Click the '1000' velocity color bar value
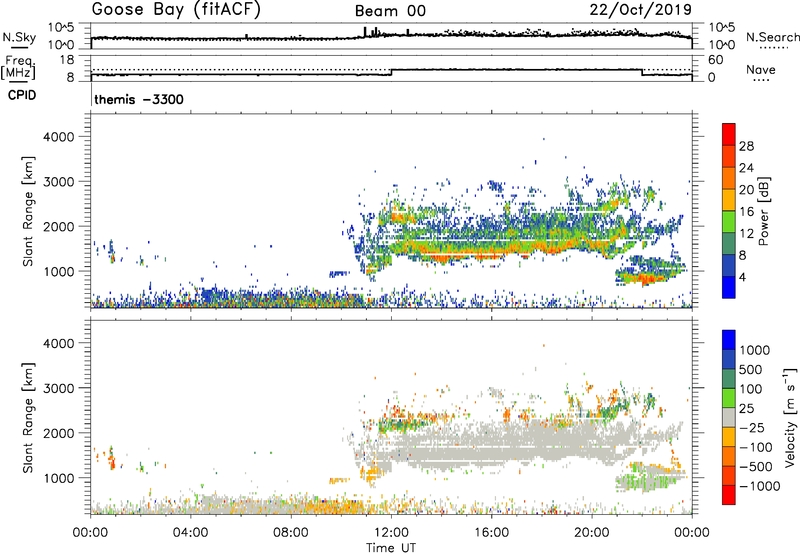Viewport: 800px width, 554px height. coord(755,350)
